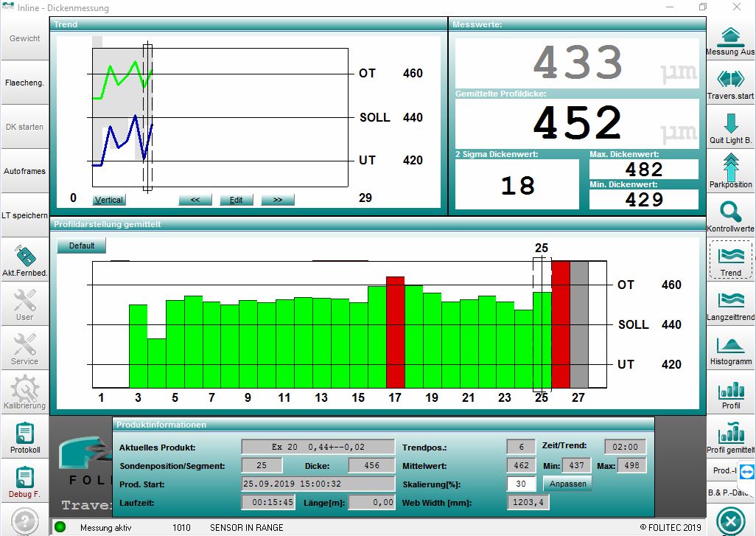Step trend forward with >> button
The image size is (756, 536).
point(277,200)
